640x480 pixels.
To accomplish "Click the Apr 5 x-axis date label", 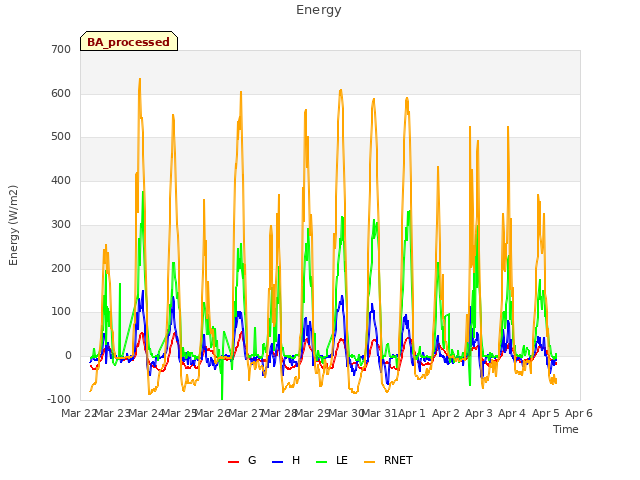I will click(546, 413).
